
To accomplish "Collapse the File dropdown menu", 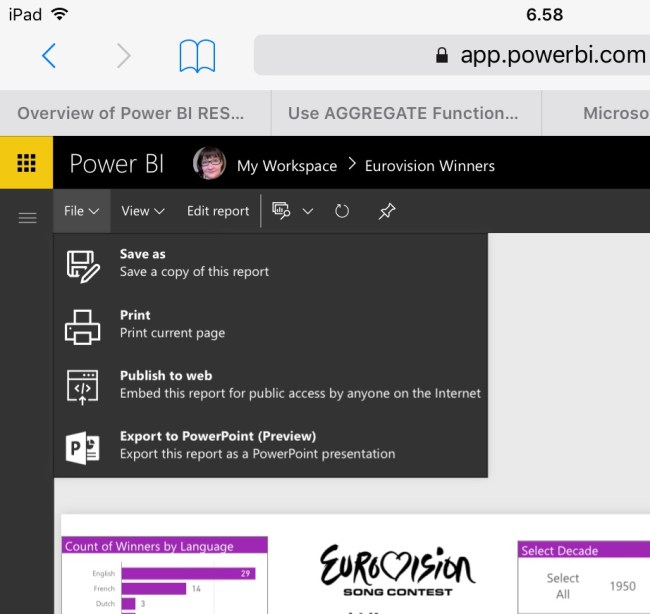I will [x=81, y=211].
